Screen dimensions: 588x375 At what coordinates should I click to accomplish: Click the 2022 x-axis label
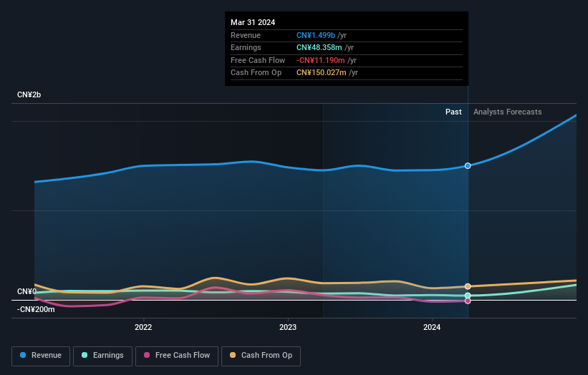[x=143, y=327]
